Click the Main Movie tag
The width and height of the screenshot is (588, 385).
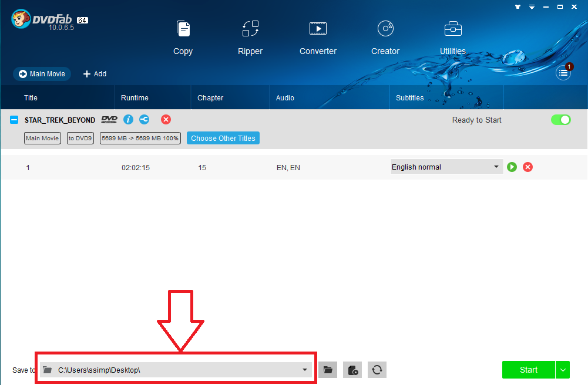pyautogui.click(x=42, y=138)
